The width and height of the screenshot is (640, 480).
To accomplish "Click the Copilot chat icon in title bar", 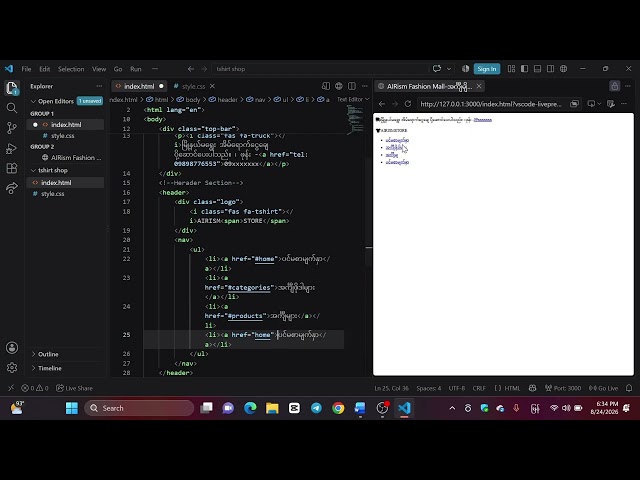I will click(436, 69).
